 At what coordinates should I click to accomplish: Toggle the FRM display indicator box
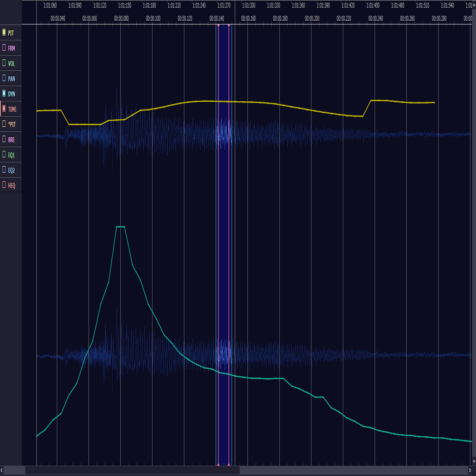click(4, 47)
